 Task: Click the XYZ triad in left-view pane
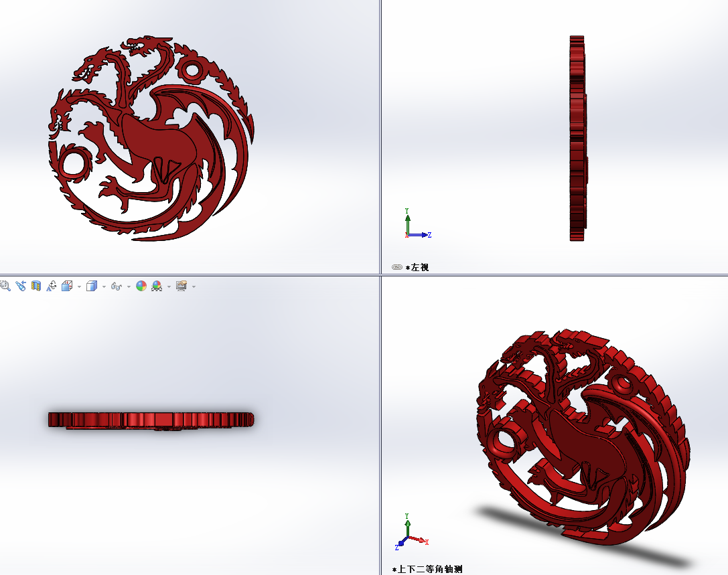tap(417, 224)
